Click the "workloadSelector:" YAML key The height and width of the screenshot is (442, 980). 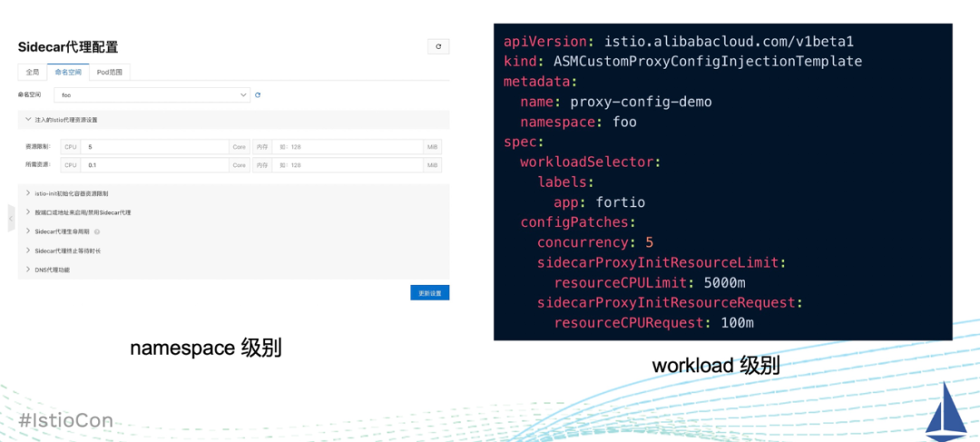coord(591,162)
